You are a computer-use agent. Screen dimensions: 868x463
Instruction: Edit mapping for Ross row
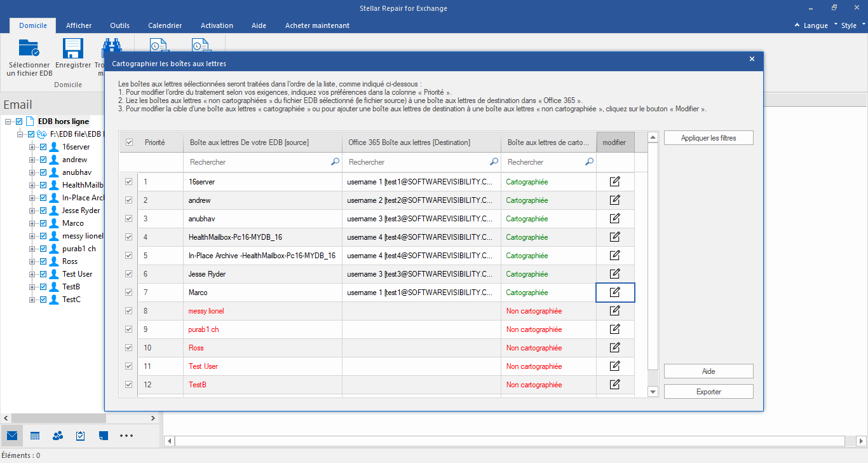click(x=614, y=348)
